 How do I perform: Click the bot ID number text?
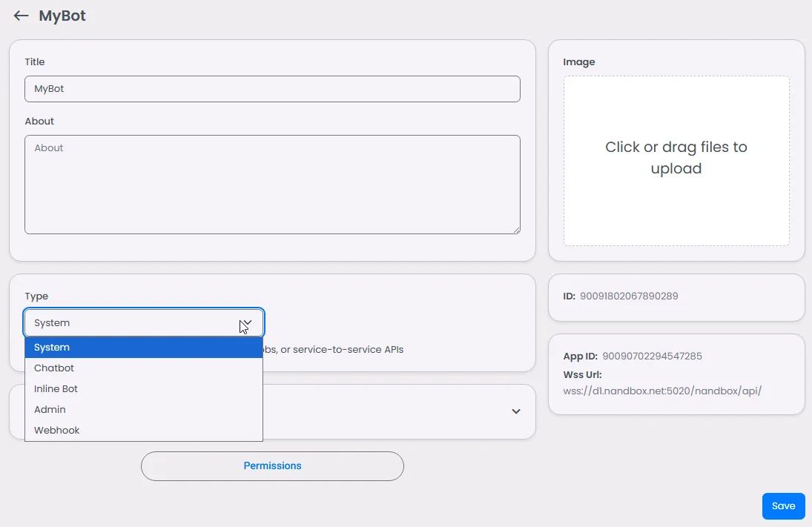629,296
